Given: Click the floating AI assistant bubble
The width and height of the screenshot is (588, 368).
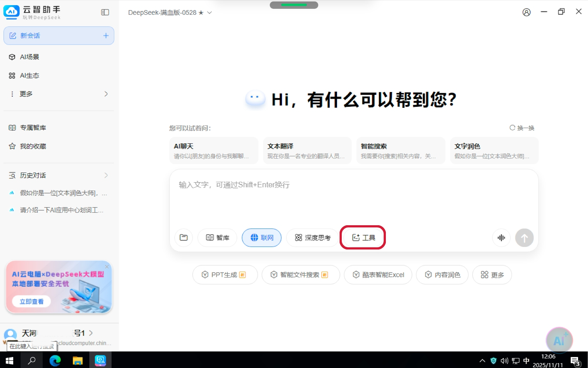Looking at the screenshot, I should tap(559, 340).
